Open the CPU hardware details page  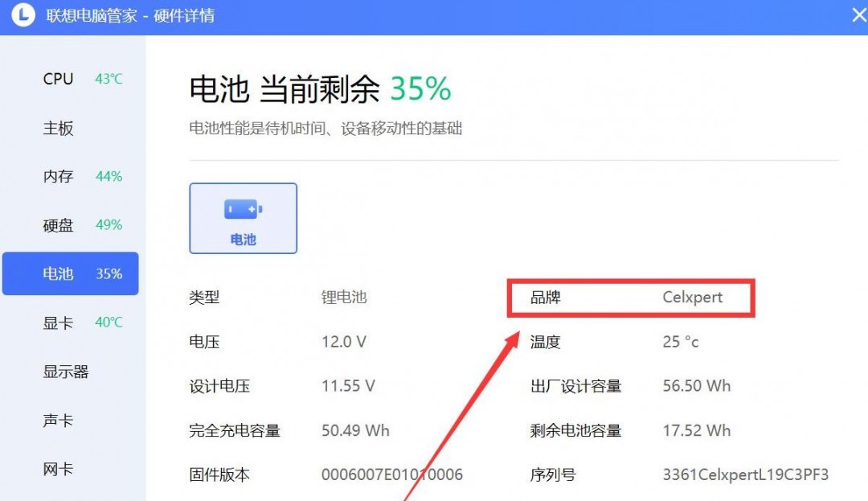[x=56, y=79]
